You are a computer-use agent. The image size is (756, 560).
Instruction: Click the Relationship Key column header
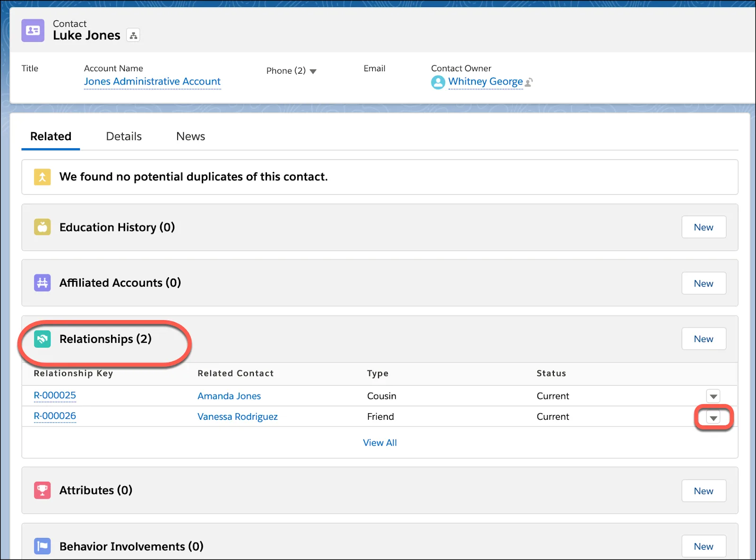click(x=73, y=373)
